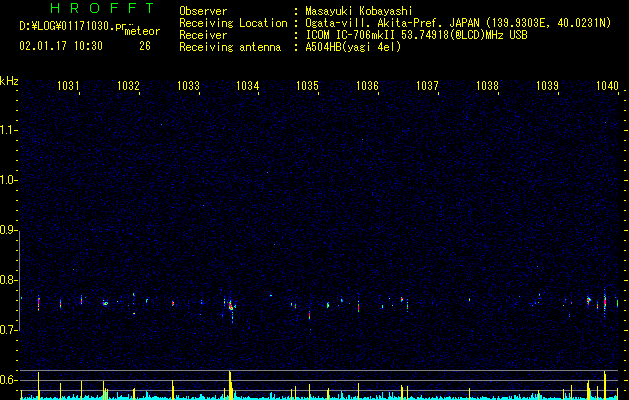Click the 0.8 kHz frequency label
The image size is (629, 400).
coord(8,280)
